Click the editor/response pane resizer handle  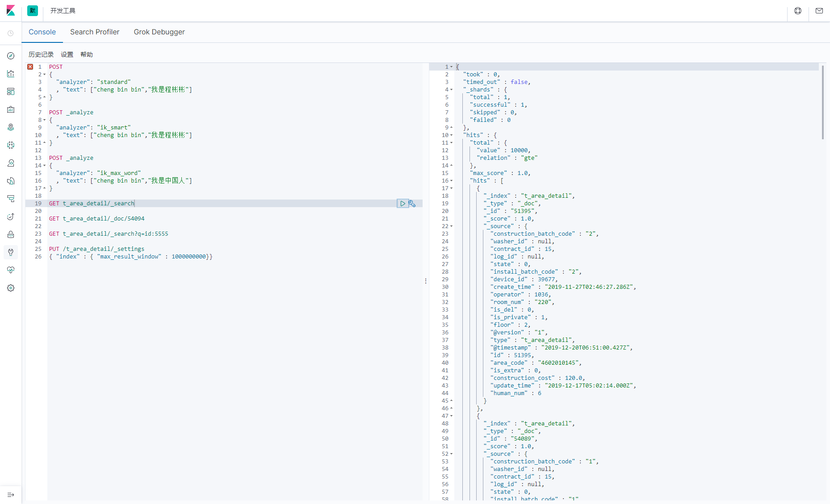(x=426, y=281)
